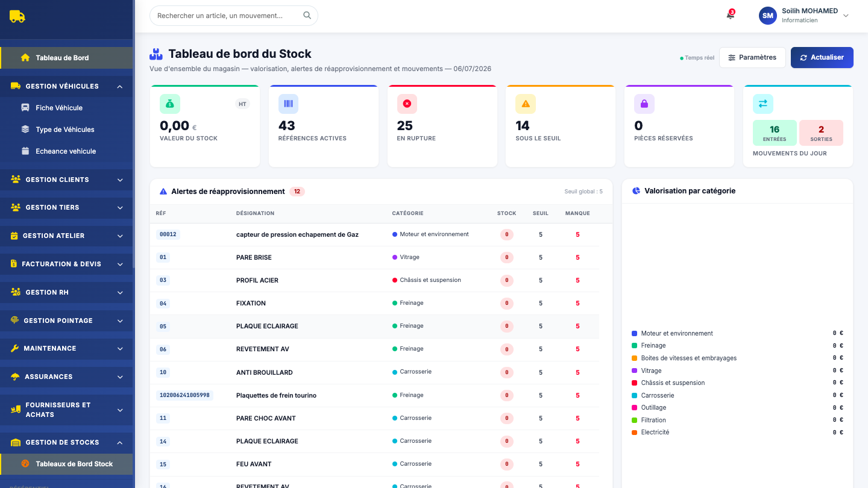Open Type de Véhicules page
This screenshot has width=868, height=488.
click(66, 130)
